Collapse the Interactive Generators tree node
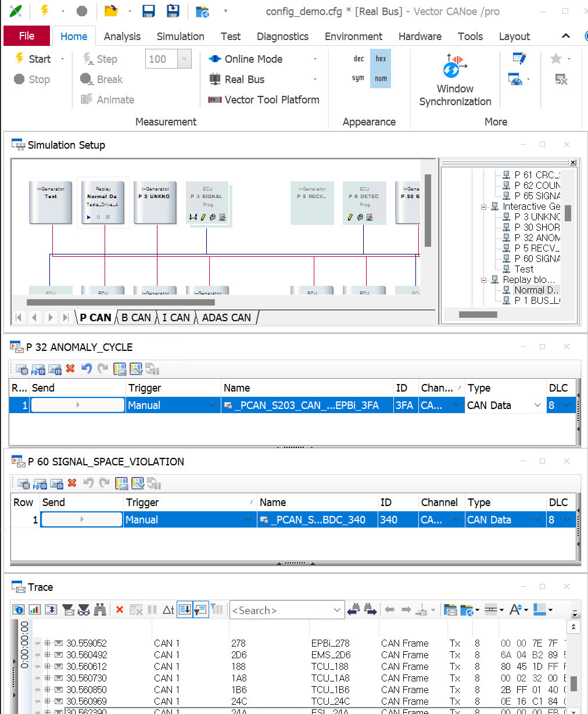Screen dimensions: 588x714 click(x=483, y=206)
